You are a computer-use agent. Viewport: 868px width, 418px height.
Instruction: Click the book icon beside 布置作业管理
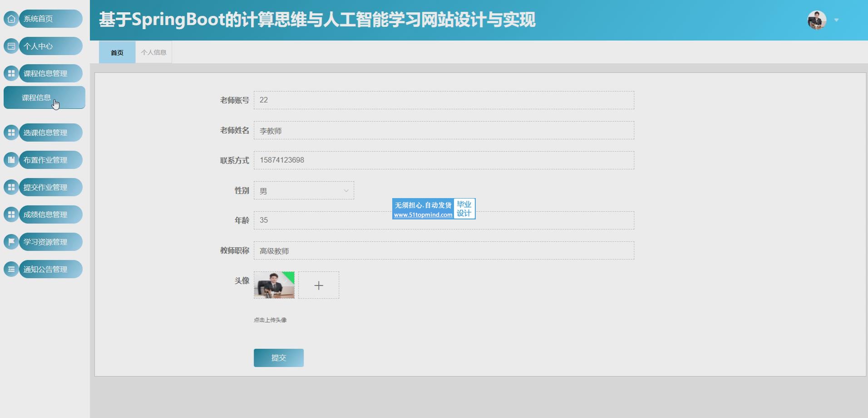click(x=11, y=160)
